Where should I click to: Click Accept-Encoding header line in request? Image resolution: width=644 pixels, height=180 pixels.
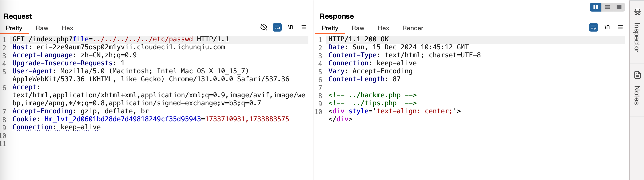pyautogui.click(x=80, y=111)
